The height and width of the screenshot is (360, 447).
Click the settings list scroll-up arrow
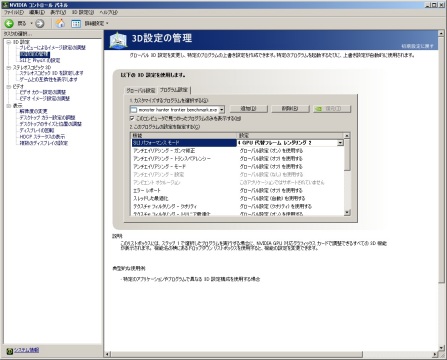(x=347, y=136)
